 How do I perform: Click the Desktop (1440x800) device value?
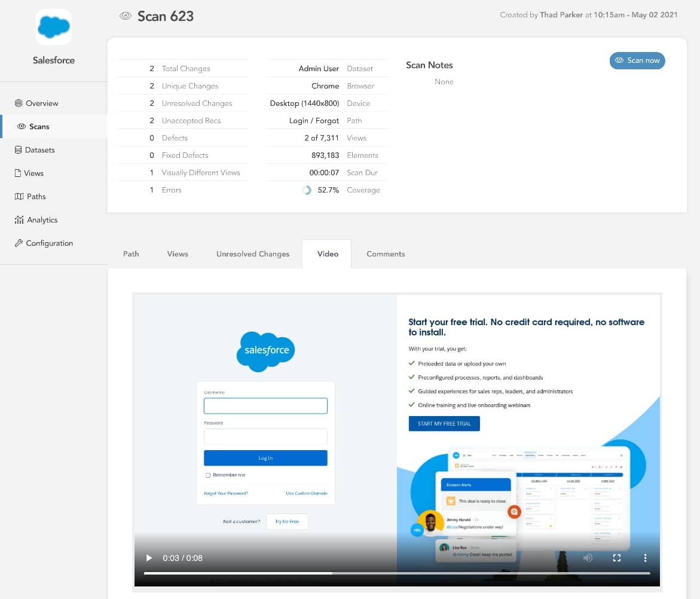[304, 103]
